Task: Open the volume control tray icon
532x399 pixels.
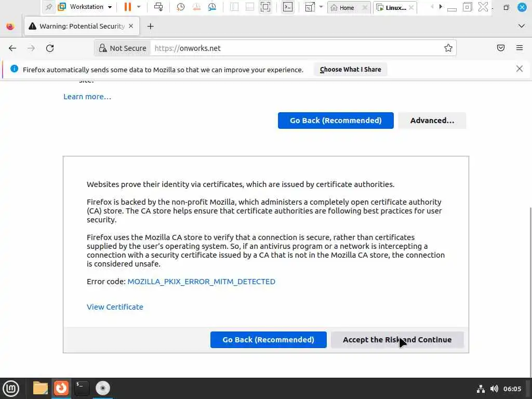Action: point(494,389)
